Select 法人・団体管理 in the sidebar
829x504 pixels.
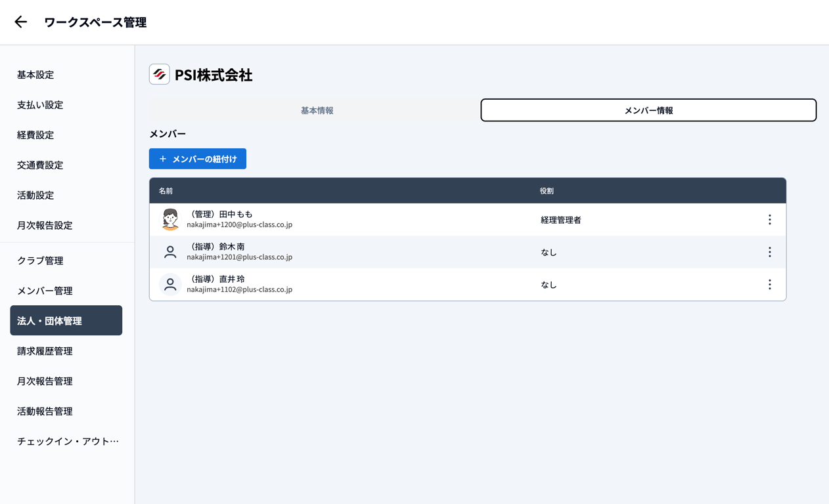(x=66, y=321)
